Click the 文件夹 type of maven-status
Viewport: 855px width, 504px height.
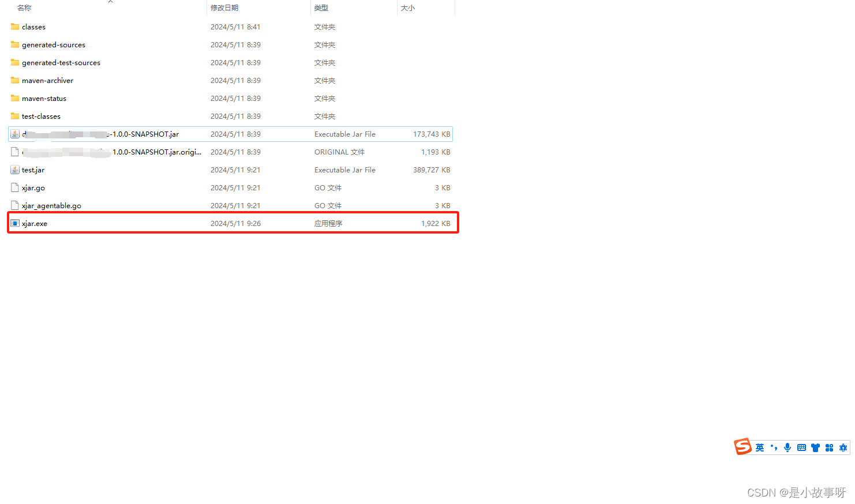(325, 99)
